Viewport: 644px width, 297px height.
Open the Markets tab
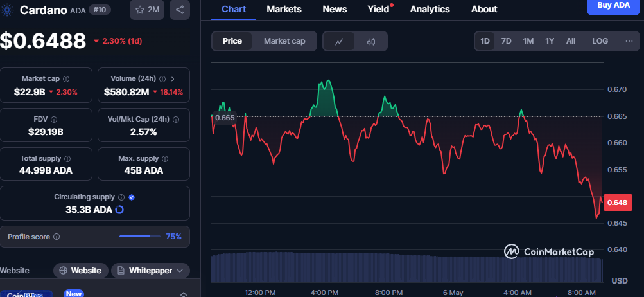coord(284,9)
